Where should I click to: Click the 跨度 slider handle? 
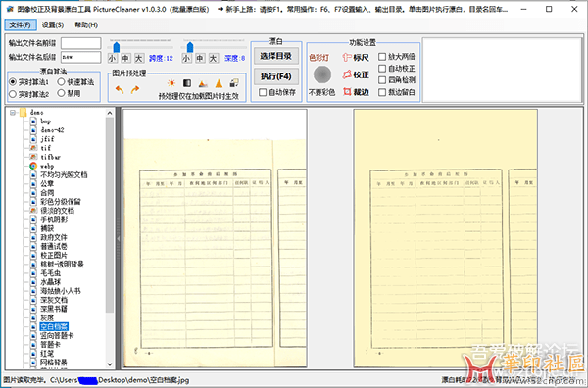click(x=117, y=47)
